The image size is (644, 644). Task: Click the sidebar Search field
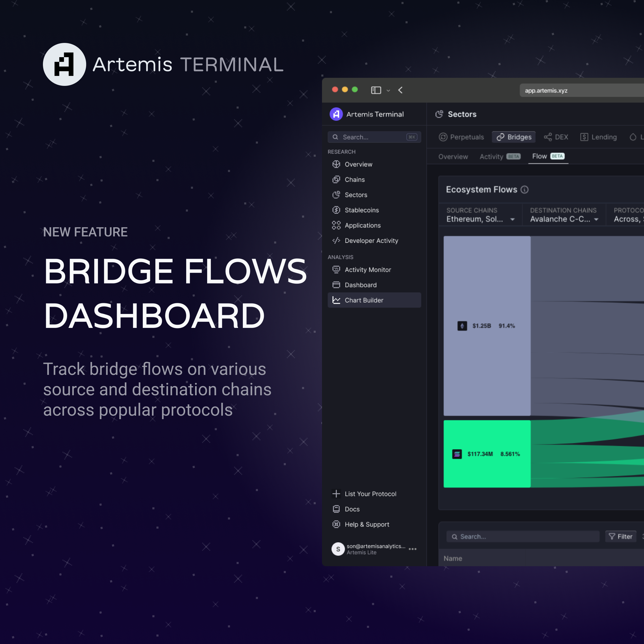tap(374, 137)
